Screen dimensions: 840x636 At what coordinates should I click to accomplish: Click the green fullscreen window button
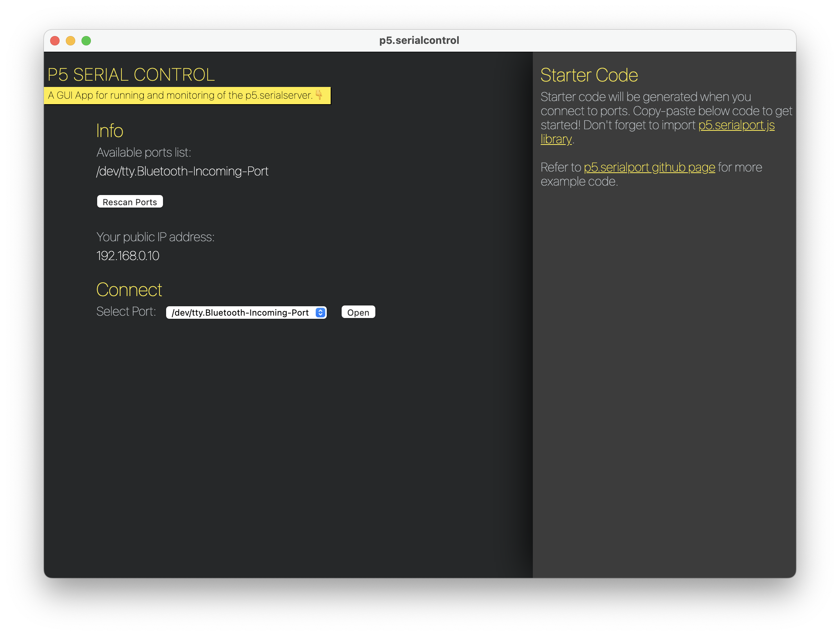[86, 41]
